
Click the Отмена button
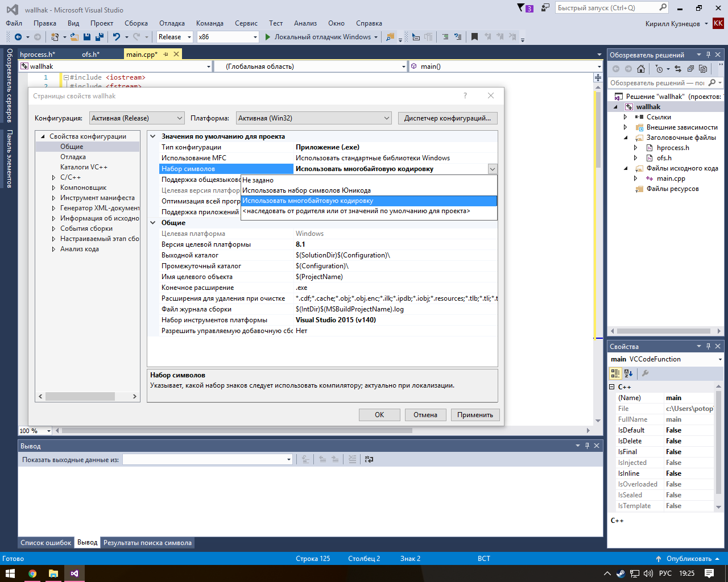click(x=425, y=415)
